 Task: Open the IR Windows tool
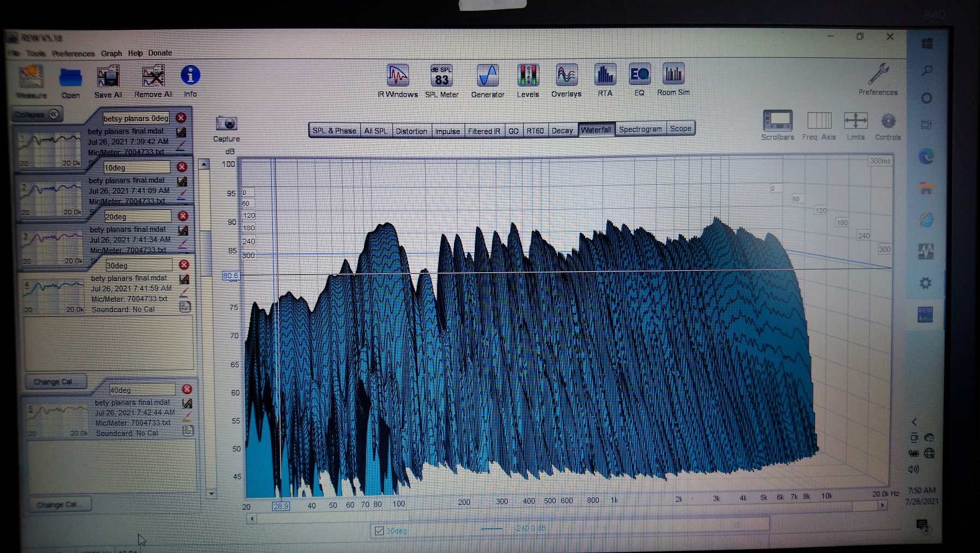[x=398, y=81]
